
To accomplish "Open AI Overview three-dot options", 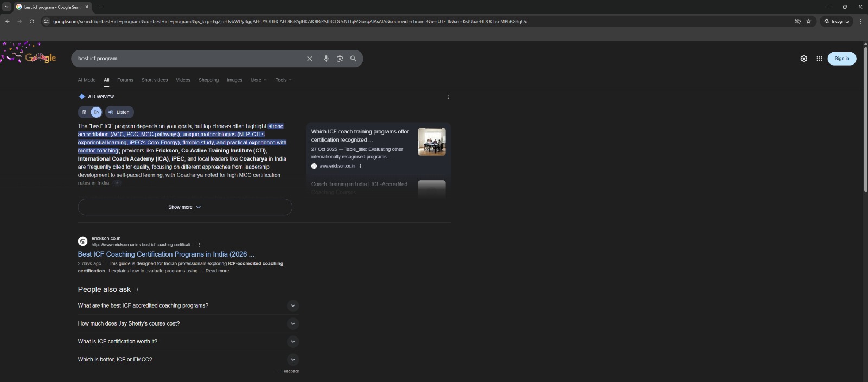I will tap(448, 97).
